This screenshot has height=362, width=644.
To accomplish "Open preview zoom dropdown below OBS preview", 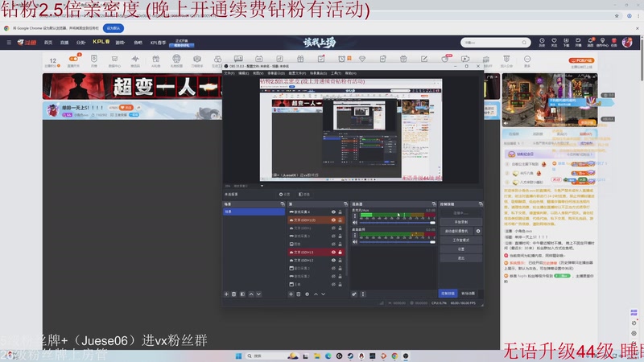I will pos(262,186).
